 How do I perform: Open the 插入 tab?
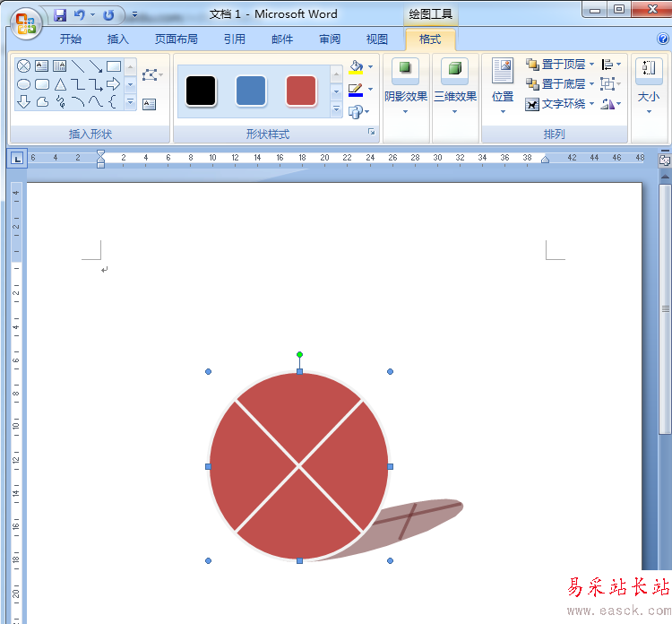[x=118, y=39]
